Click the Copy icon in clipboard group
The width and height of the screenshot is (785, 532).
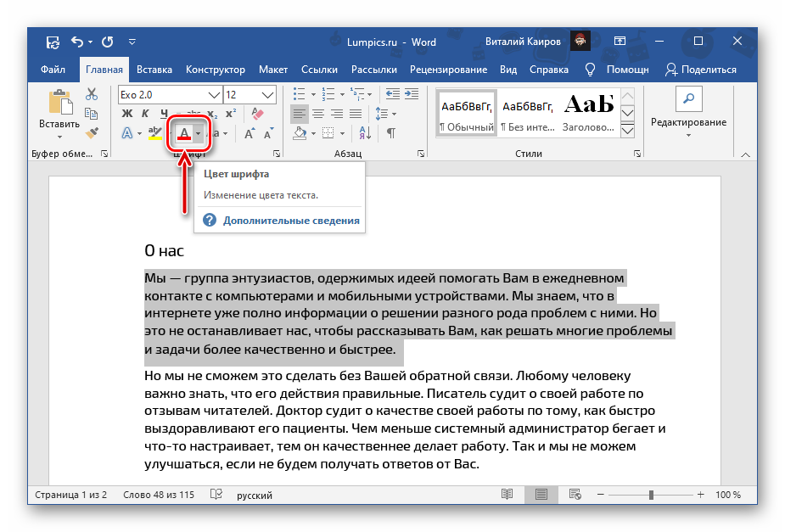[92, 114]
